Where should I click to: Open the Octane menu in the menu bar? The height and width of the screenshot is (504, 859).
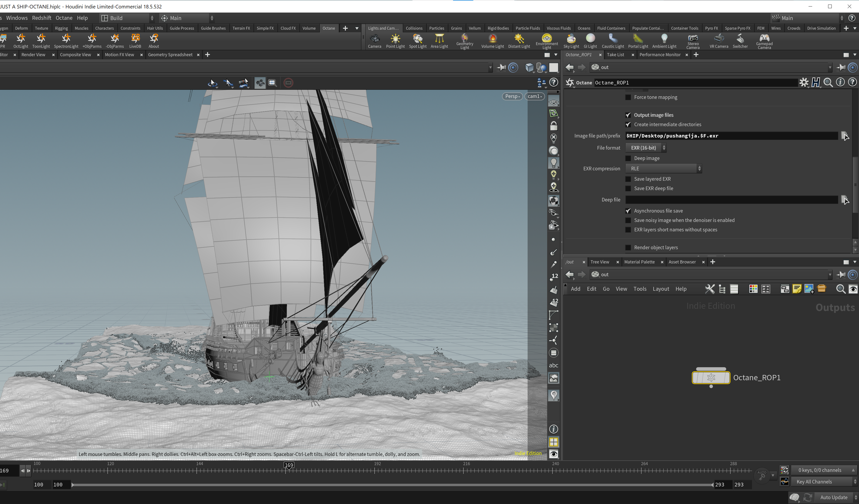(x=64, y=18)
